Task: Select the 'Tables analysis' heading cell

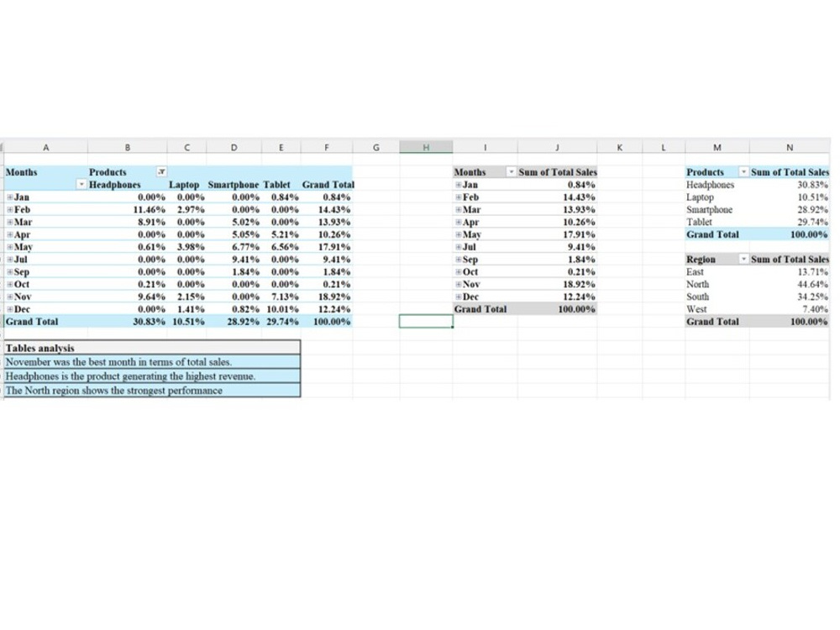Action: point(152,348)
